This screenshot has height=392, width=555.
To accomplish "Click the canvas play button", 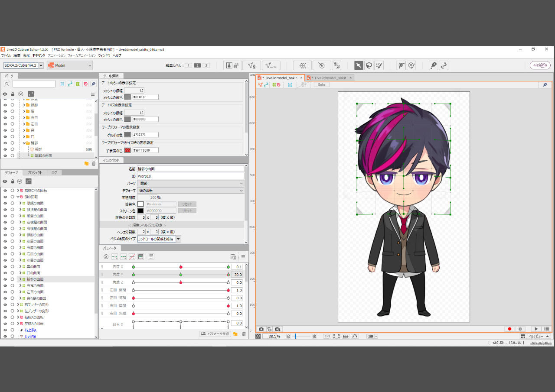I will [x=536, y=329].
